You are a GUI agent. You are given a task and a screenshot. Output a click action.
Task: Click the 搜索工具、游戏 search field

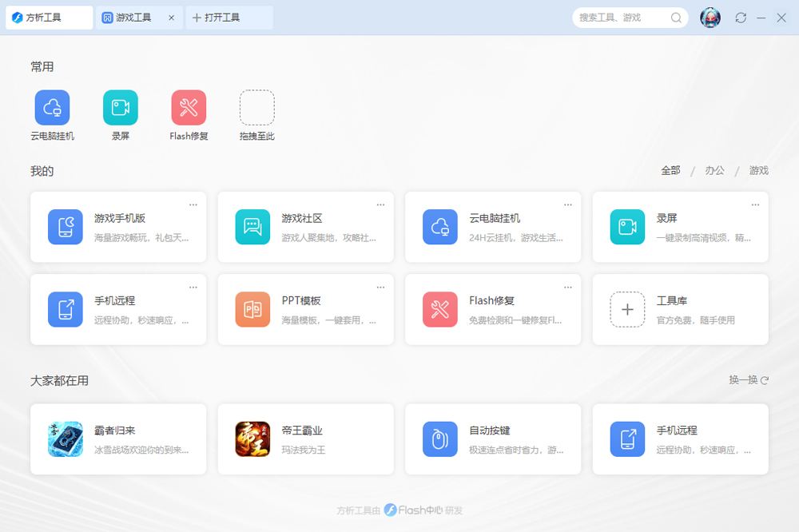click(x=621, y=18)
